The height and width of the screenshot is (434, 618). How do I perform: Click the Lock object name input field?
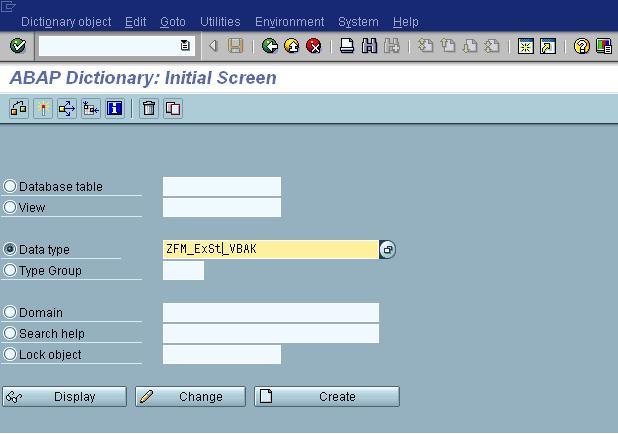[x=222, y=354]
